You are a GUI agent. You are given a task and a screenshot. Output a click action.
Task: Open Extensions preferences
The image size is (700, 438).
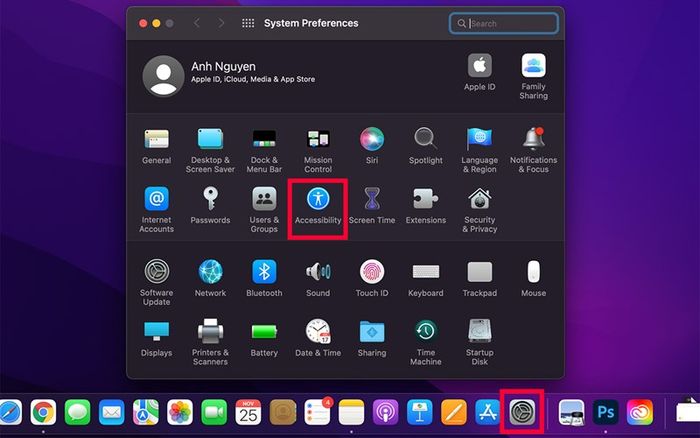[425, 206]
